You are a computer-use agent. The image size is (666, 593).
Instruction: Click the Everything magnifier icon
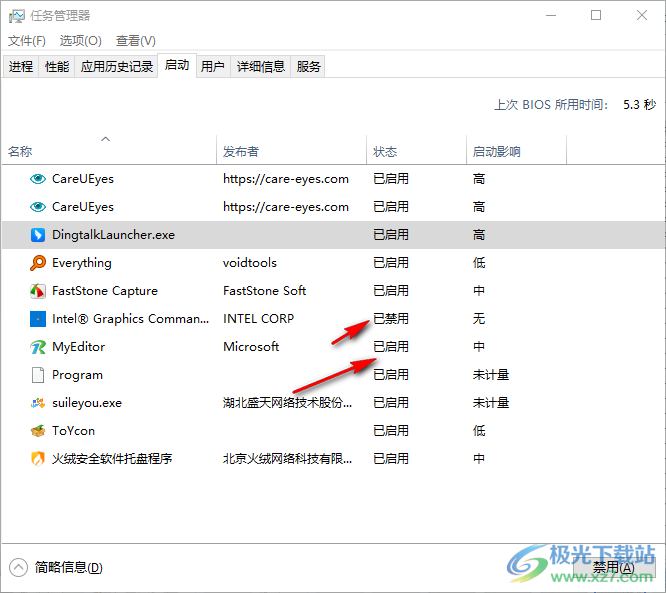pyautogui.click(x=38, y=263)
